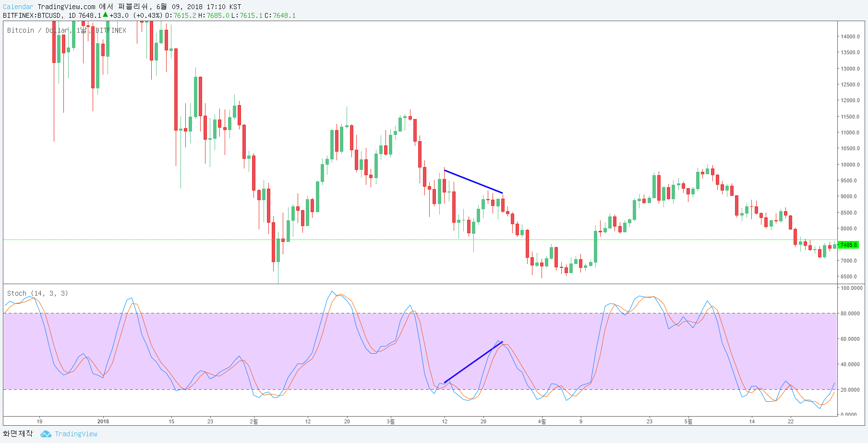Screen dimensions: 868x443
Task: Select the BITFINEX:BTCUSD symbol text
Action: [32, 15]
